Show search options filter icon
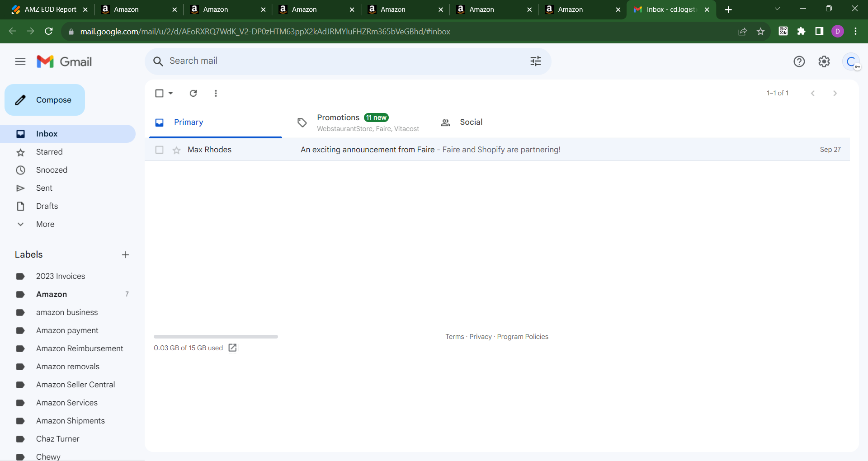 coord(536,61)
